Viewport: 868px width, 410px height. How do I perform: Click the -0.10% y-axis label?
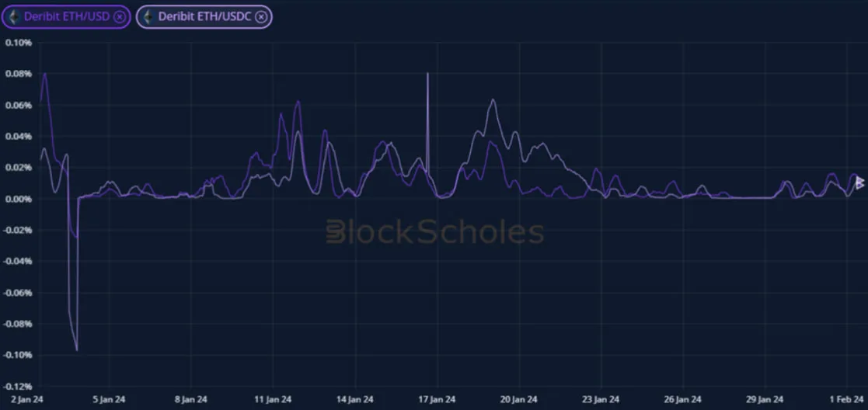18,355
